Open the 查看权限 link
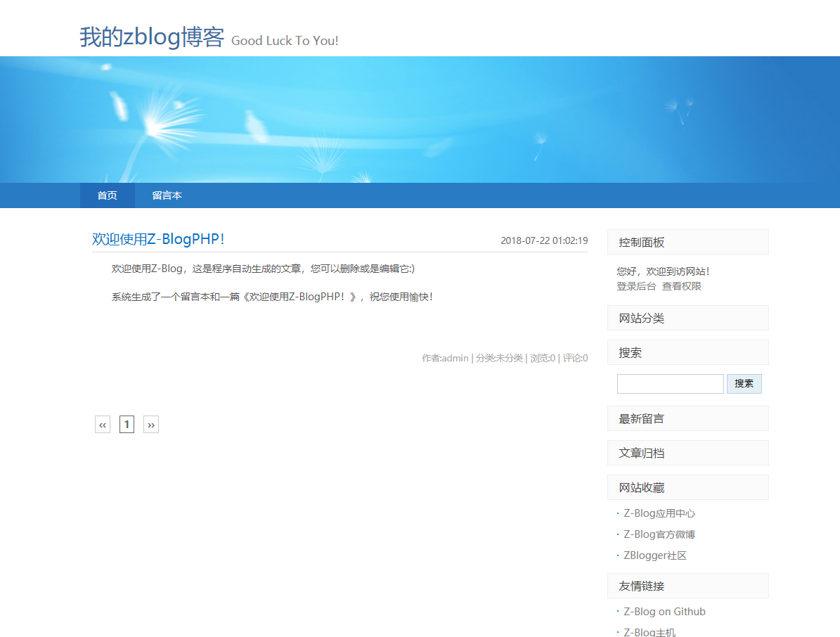 coord(681,285)
